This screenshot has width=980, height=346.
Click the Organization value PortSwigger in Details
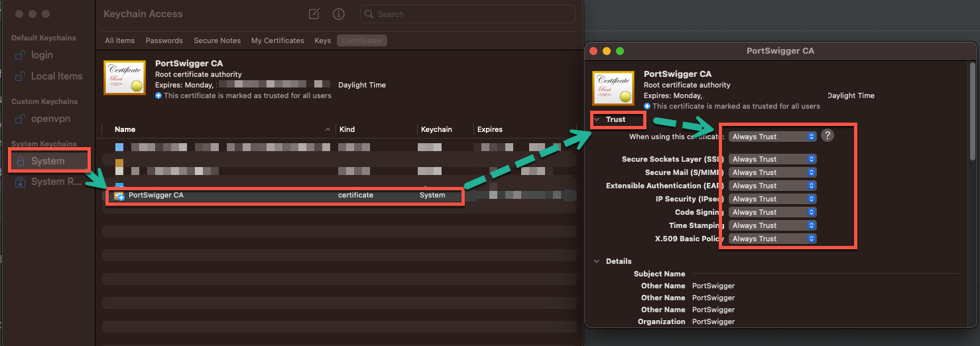tap(713, 321)
